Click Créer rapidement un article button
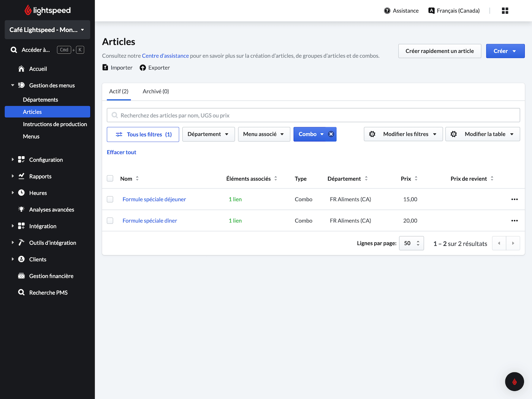The image size is (532, 399). (440, 51)
